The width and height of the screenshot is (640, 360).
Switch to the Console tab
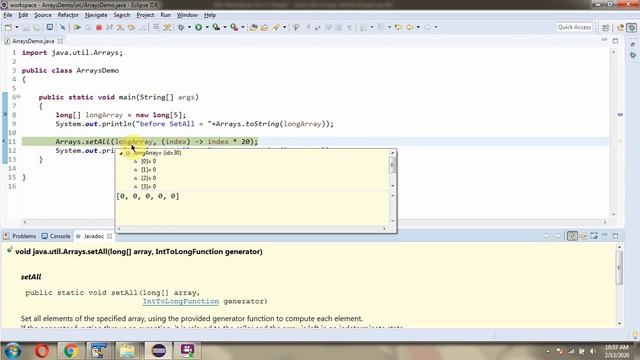point(56,236)
